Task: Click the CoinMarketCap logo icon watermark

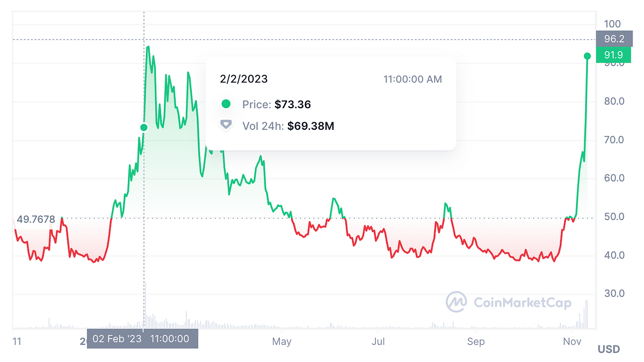Action: click(x=456, y=302)
